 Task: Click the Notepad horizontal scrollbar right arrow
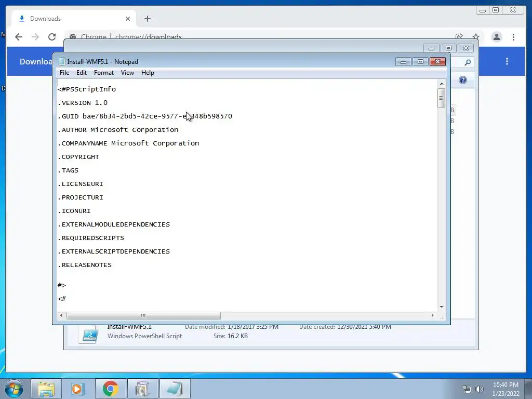(x=432, y=315)
